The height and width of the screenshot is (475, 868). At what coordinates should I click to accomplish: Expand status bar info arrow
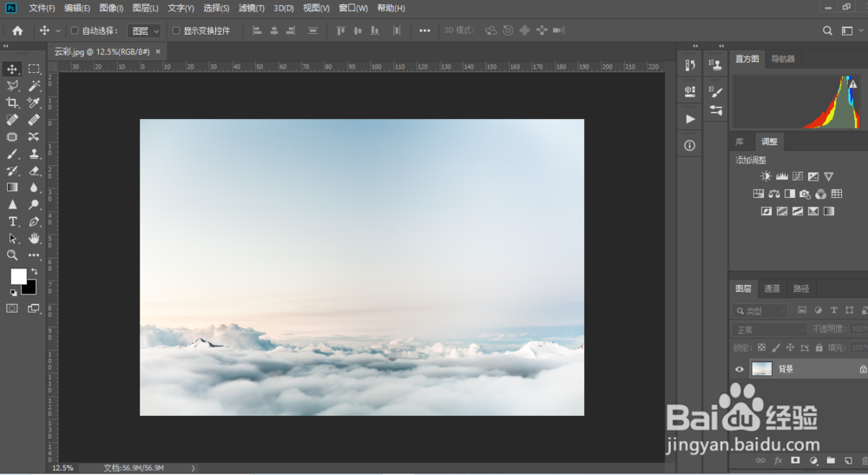pos(193,468)
